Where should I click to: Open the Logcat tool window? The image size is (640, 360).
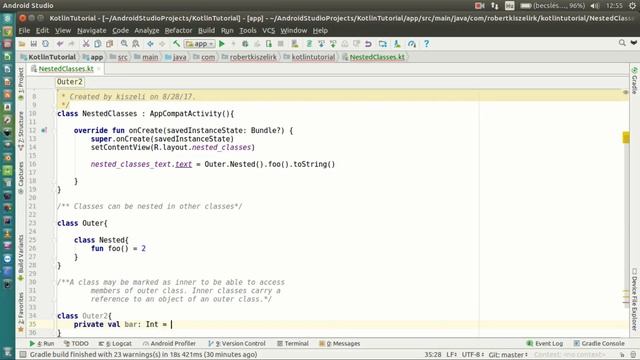[115, 344]
